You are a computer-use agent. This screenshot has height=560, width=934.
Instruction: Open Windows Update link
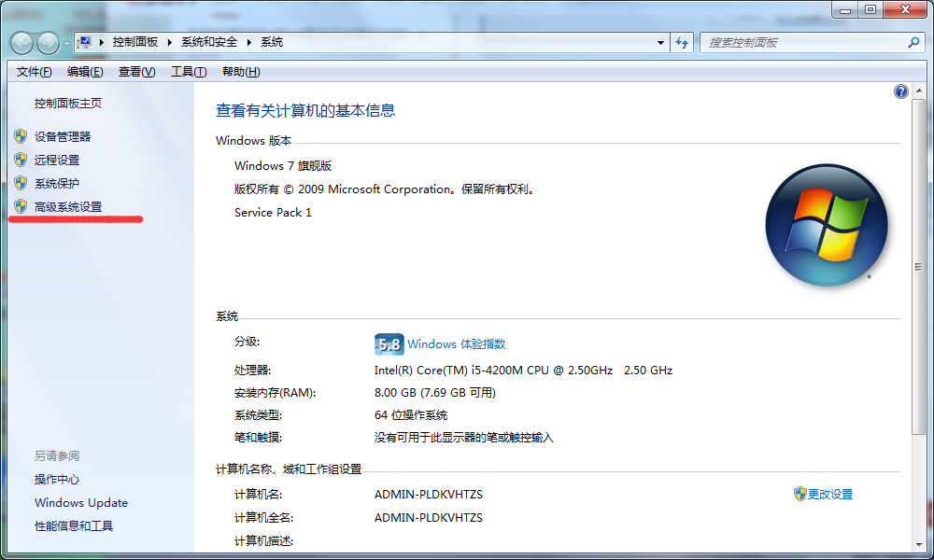(81, 503)
